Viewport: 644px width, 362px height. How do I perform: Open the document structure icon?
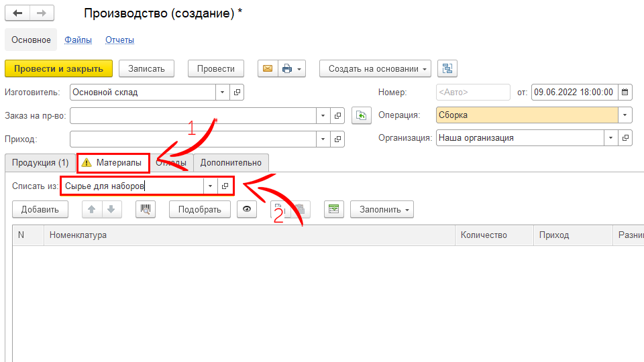point(447,68)
